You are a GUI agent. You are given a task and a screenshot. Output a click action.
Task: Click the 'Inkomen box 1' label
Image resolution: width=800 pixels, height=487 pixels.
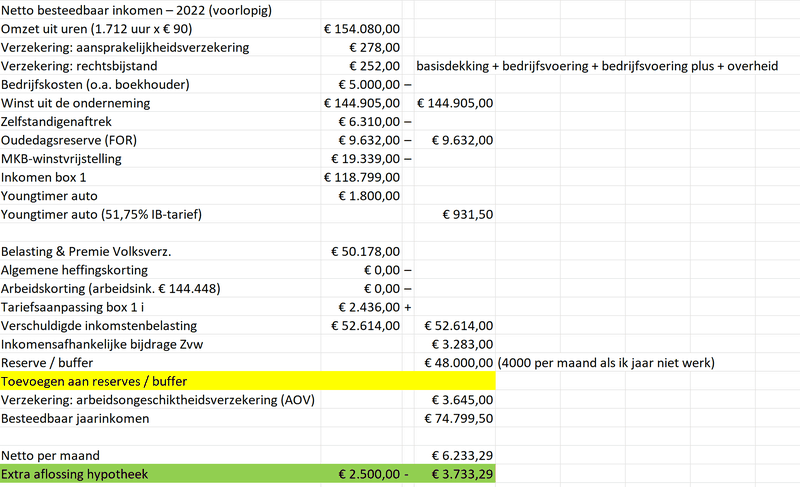coord(44,177)
